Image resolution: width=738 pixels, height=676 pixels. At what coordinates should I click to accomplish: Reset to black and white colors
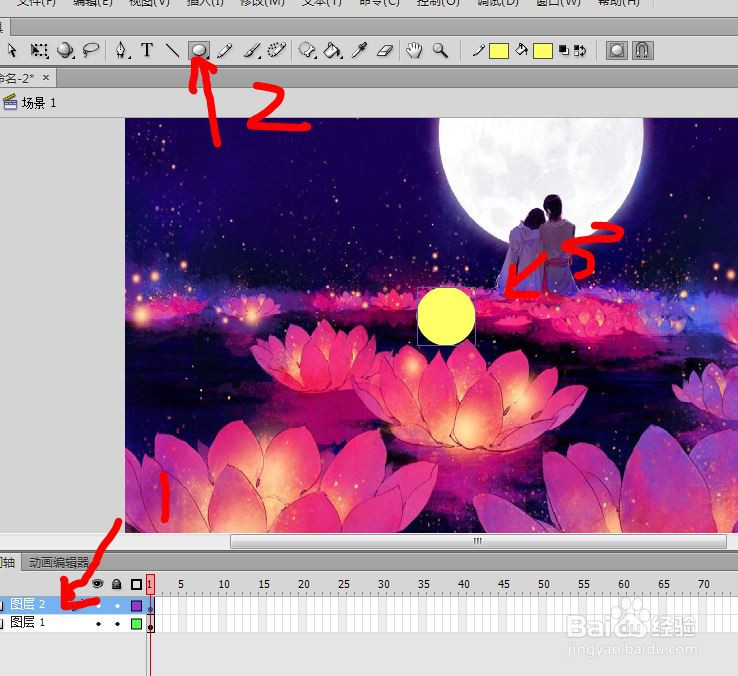click(564, 50)
